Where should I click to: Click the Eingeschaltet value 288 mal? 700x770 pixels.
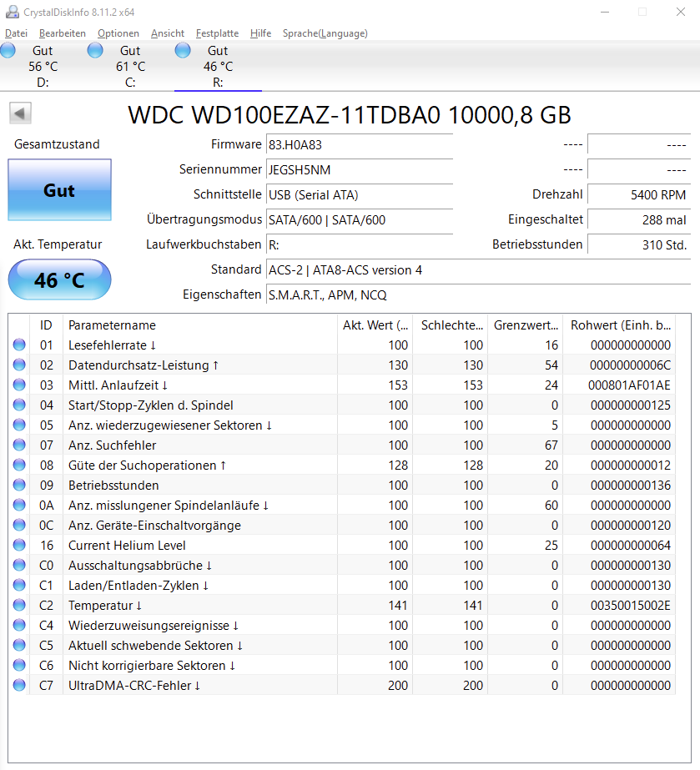pos(639,220)
